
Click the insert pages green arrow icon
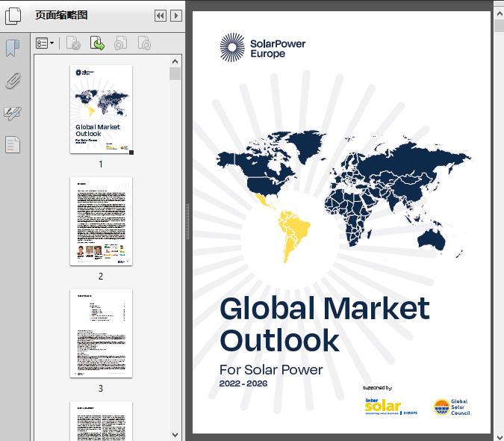[x=97, y=43]
